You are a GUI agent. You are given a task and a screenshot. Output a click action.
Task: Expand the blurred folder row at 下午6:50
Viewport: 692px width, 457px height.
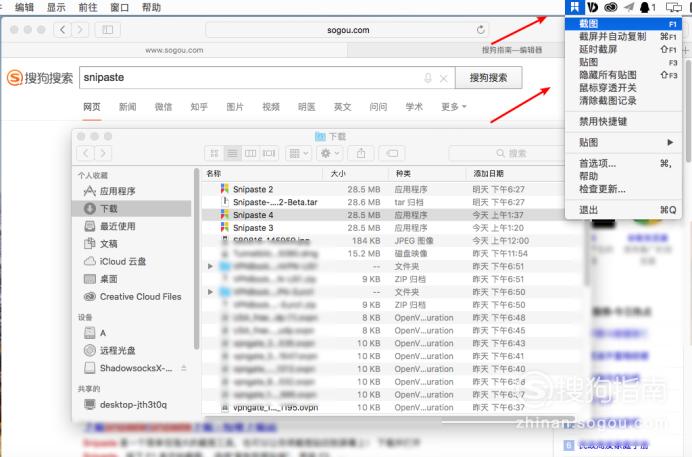[210, 292]
